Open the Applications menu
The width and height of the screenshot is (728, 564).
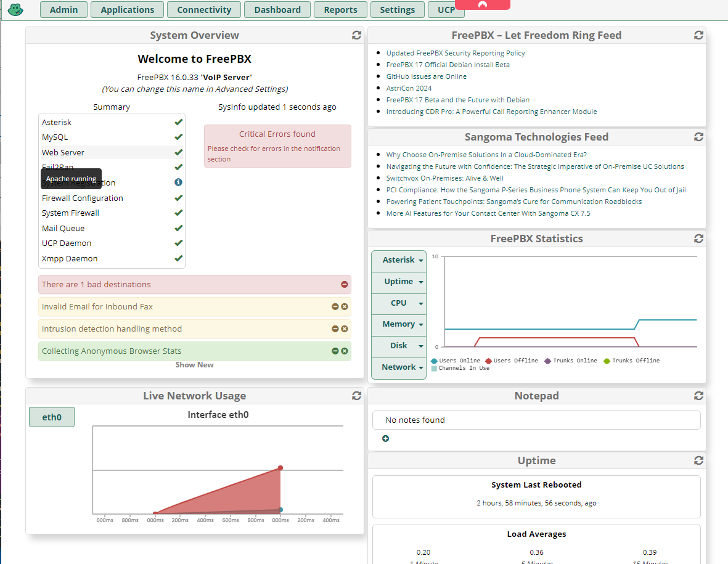(x=127, y=10)
